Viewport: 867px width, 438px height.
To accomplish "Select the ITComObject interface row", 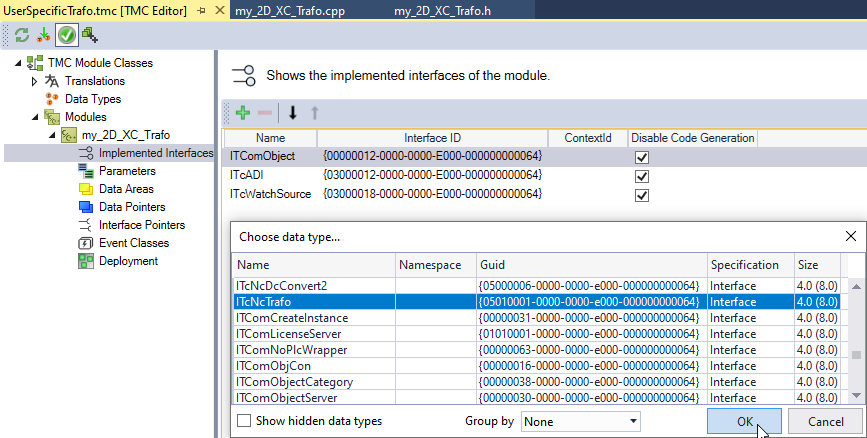I will (x=545, y=157).
